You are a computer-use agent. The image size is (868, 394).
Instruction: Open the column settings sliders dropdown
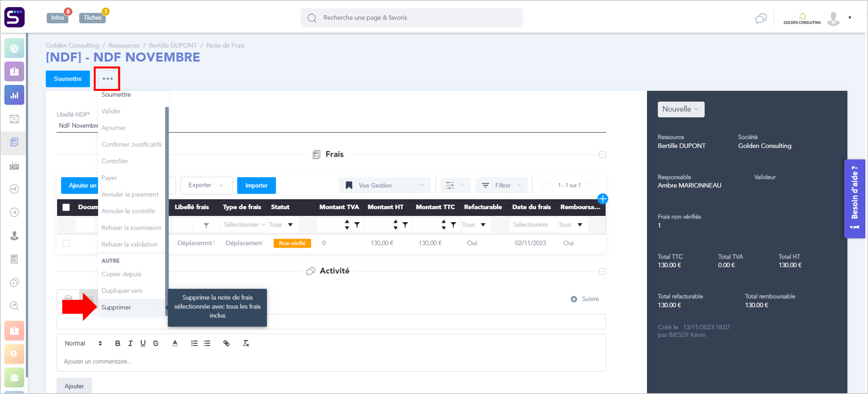click(455, 185)
